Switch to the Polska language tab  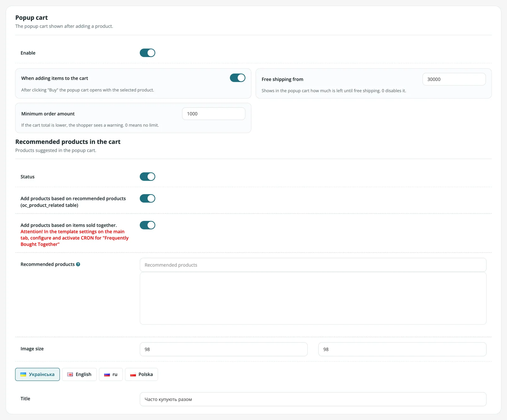(141, 374)
